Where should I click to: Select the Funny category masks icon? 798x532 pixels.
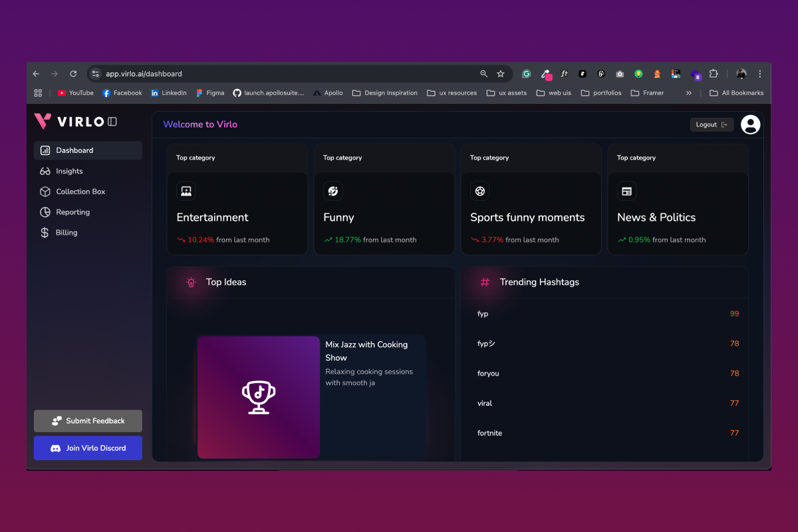pos(332,191)
